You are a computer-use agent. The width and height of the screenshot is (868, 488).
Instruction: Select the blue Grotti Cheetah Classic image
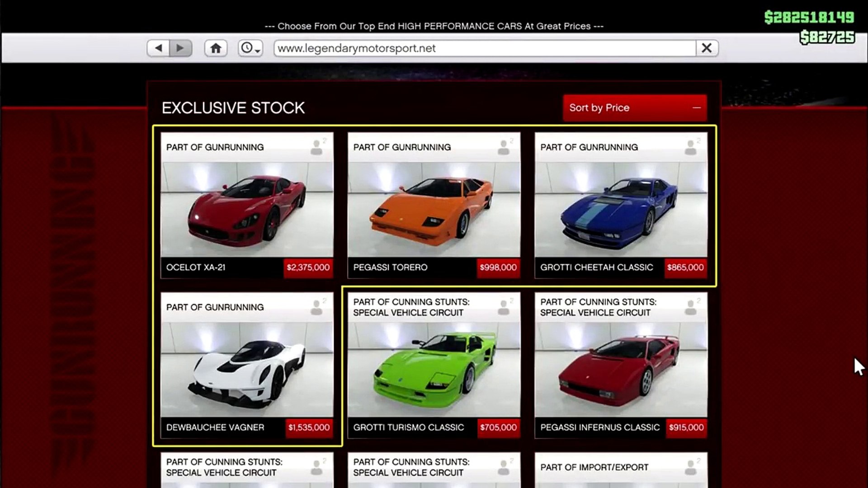click(621, 210)
